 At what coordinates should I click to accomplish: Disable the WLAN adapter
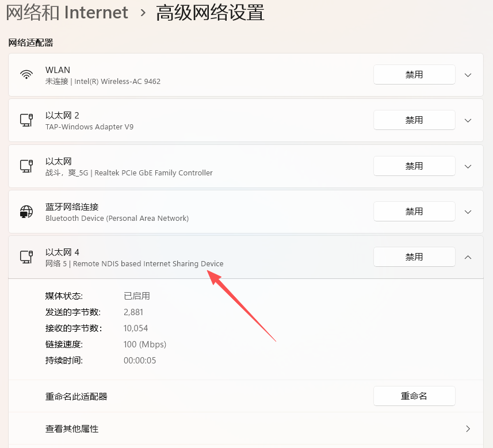click(x=414, y=74)
